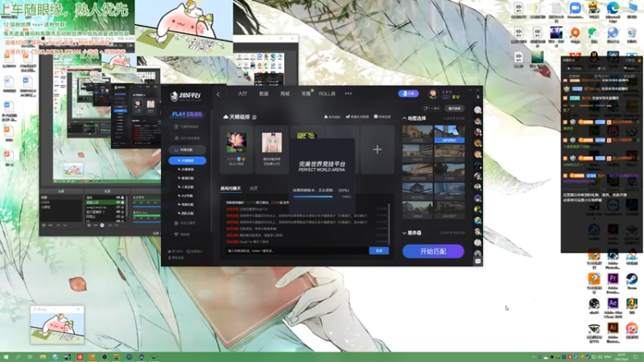Viewport: 644px width, 362px height.
Task: Open the Origin desktop shortcut
Action: tap(575, 35)
